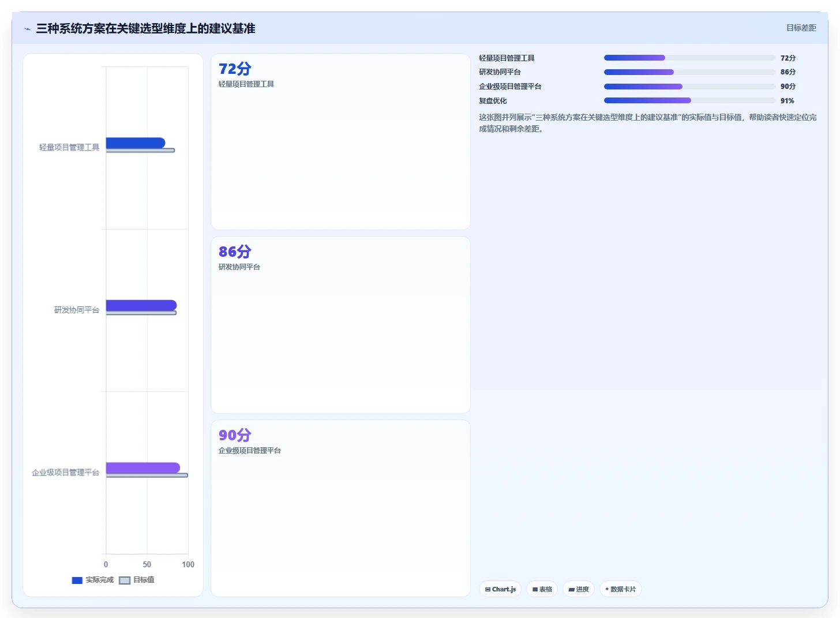This screenshot has height=618, width=840.
Task: Click the purple actual bar for 企业级项目管理平台
Action: point(143,467)
